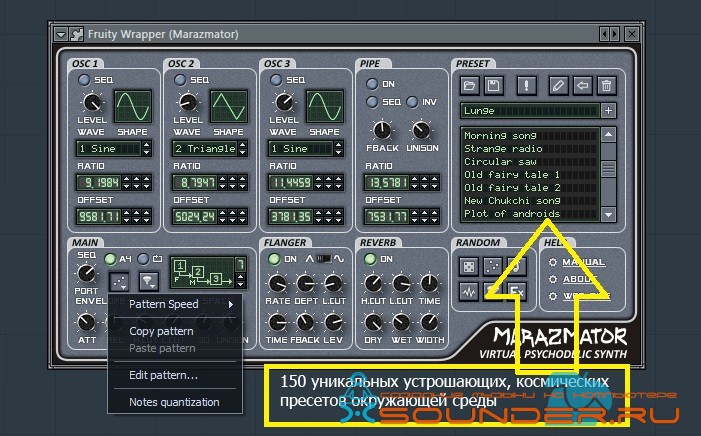This screenshot has height=436, width=701.
Task: Open the Pattern Speed menu entry
Action: point(175,305)
